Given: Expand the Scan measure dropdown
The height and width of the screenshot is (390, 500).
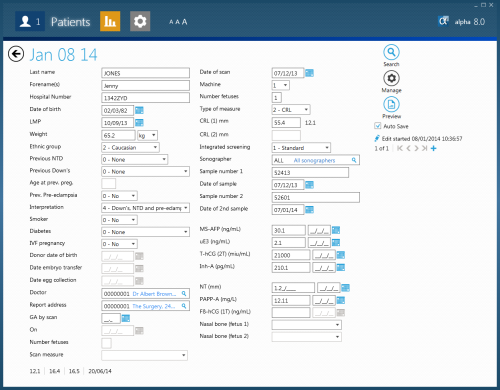Looking at the screenshot, I should [183, 355].
